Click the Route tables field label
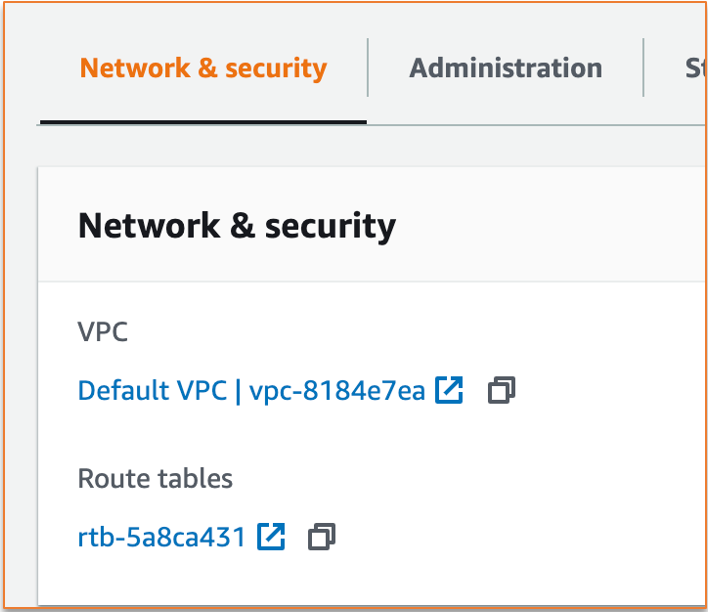708x612 pixels. (x=155, y=478)
